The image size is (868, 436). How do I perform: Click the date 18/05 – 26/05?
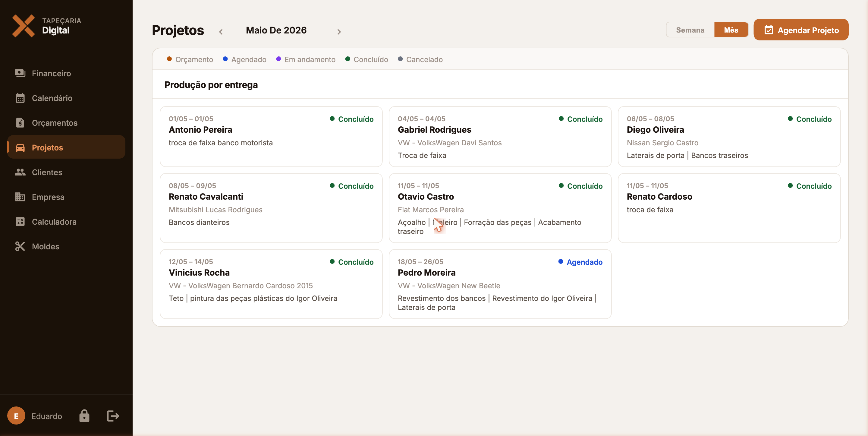pyautogui.click(x=420, y=262)
